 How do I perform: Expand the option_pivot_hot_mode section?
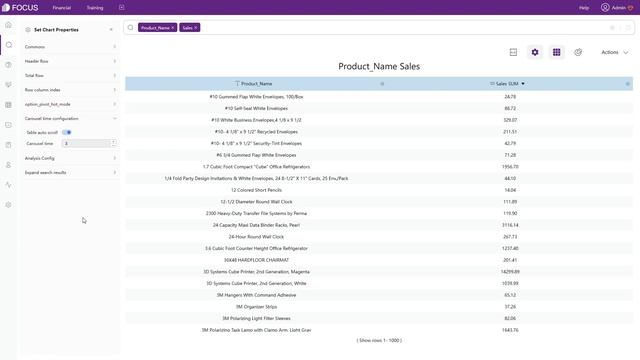point(70,104)
